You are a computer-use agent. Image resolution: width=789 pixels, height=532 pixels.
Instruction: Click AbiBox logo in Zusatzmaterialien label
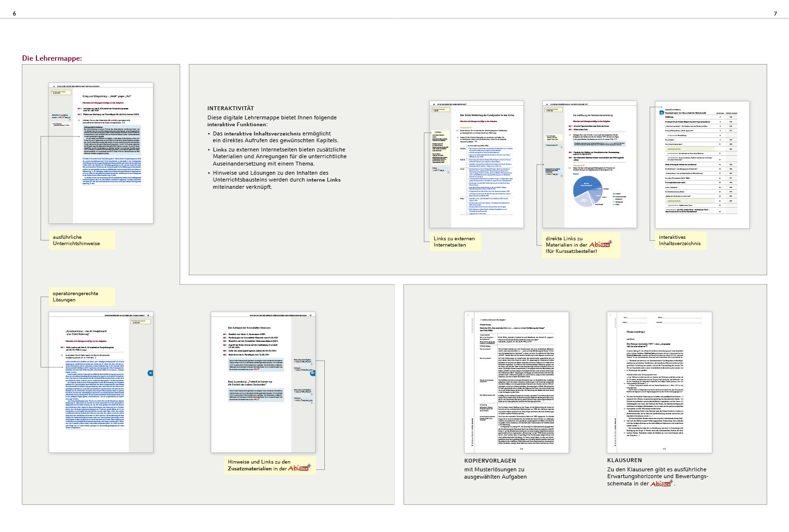click(x=300, y=468)
